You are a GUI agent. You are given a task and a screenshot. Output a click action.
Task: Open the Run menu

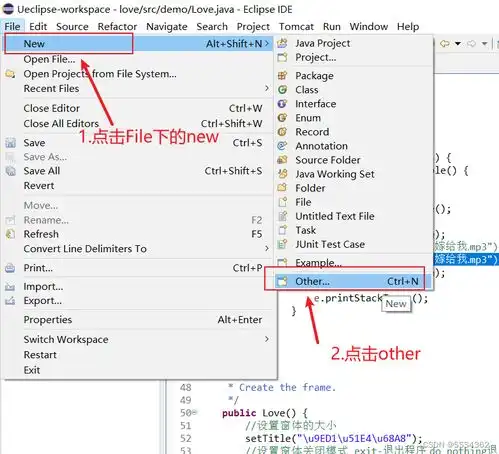click(332, 26)
